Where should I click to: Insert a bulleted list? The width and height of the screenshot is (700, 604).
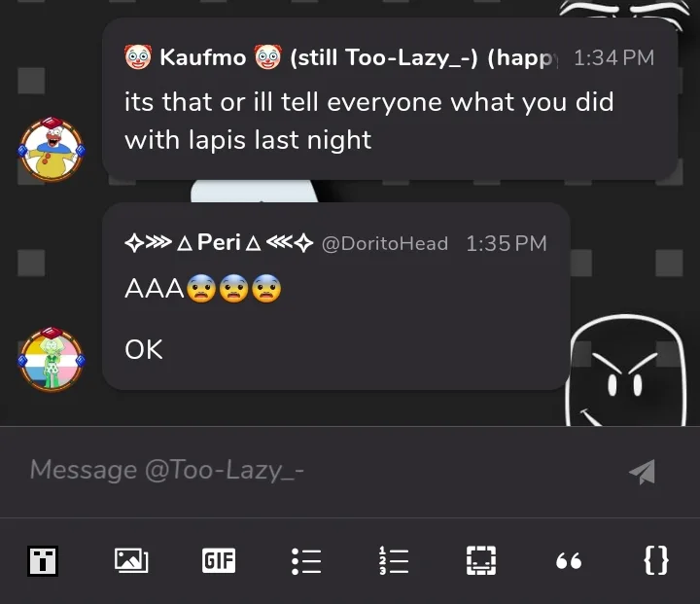click(306, 560)
